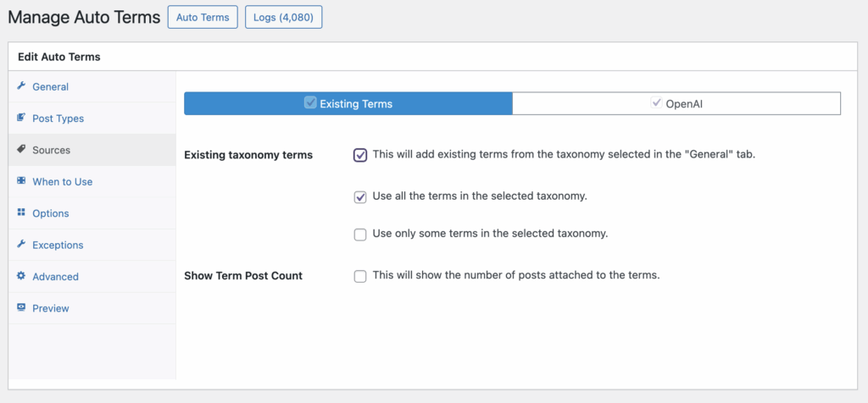Click the Existing taxonomy terms label
This screenshot has width=868, height=403.
[x=248, y=155]
